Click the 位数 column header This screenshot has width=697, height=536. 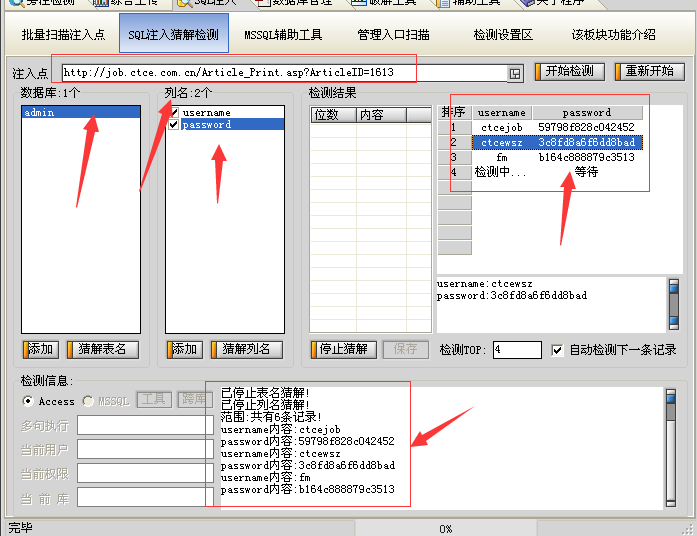coord(333,115)
